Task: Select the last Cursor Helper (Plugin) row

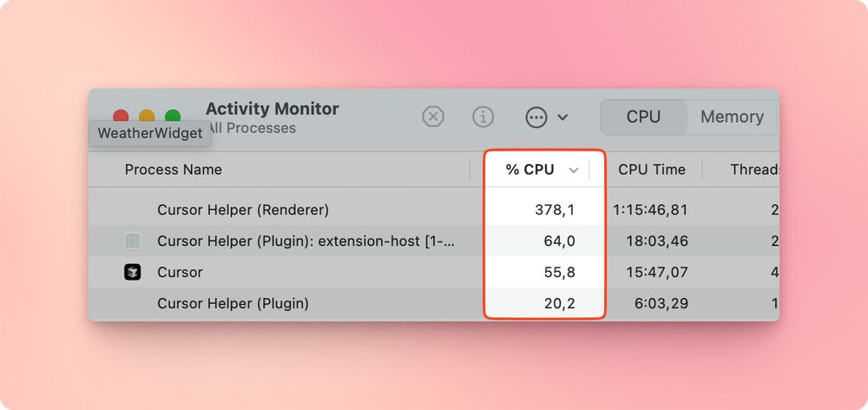Action: click(x=434, y=304)
